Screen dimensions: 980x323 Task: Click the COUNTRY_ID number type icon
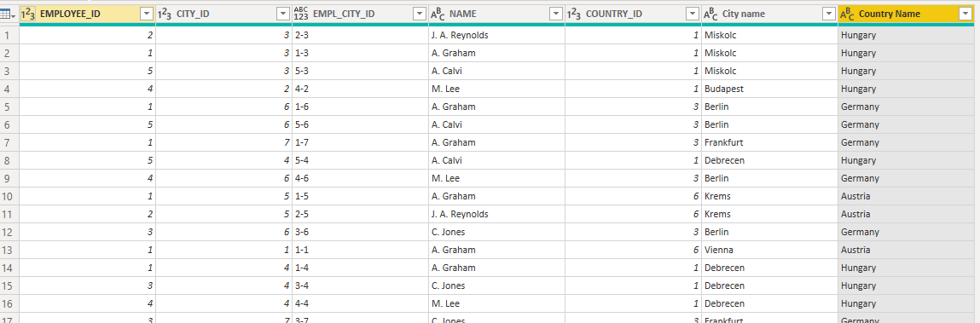[574, 13]
